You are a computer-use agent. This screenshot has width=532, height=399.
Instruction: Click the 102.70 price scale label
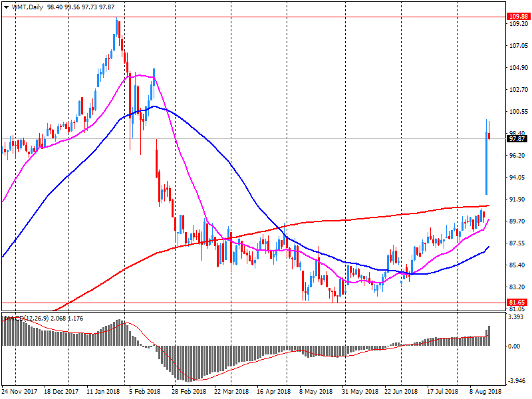tap(517, 90)
